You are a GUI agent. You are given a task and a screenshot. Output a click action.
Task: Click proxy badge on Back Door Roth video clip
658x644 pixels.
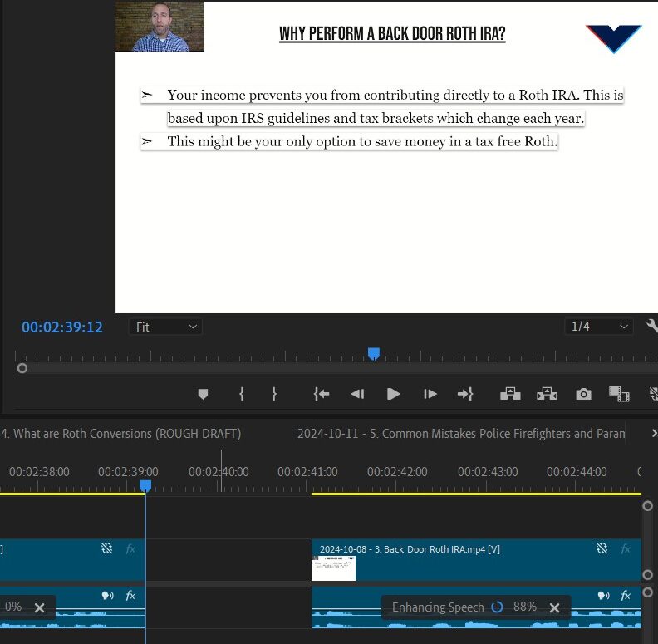point(602,548)
